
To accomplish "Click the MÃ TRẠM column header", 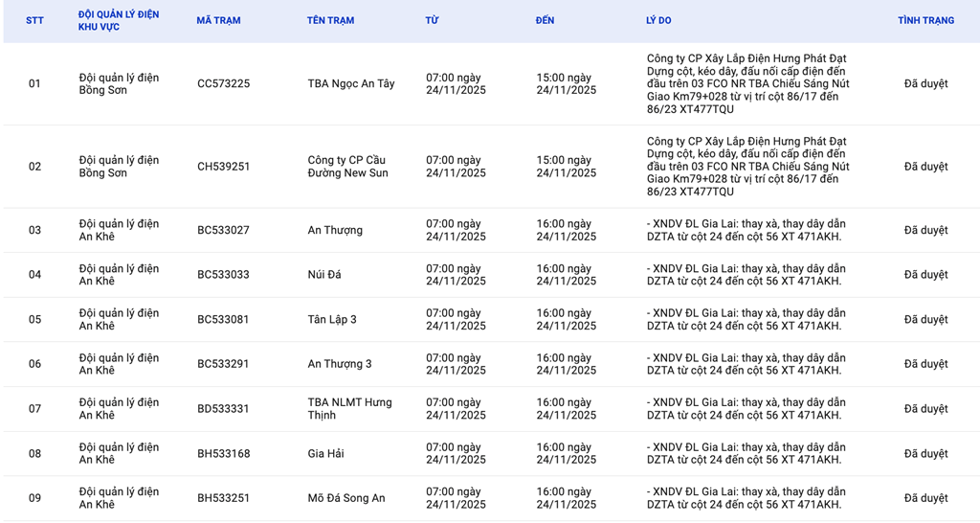I will pyautogui.click(x=218, y=20).
